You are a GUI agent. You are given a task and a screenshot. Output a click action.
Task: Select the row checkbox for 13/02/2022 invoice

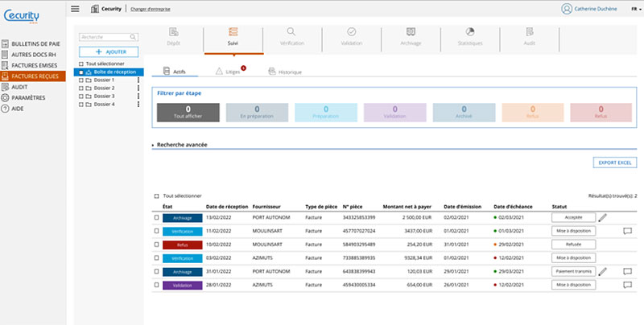click(157, 217)
